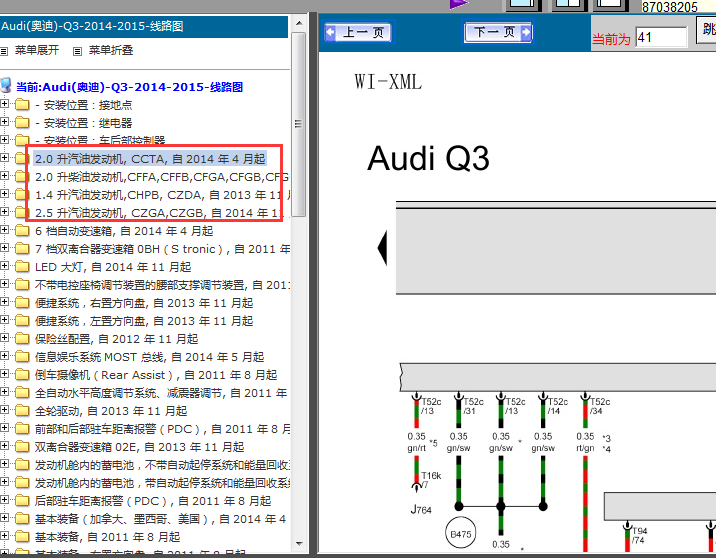Viewport: 716px width, 558px height.
Task: Open the root link 当前:Audi(奥迪)-Q3-2014-2015-线路图
Action: click(129, 87)
